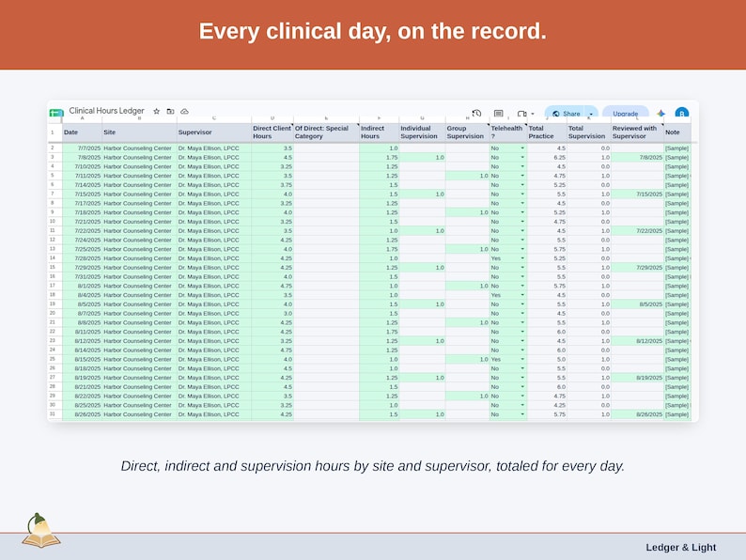Select the Total Supervision header cell
Viewport: 746px width, 560px height.
click(588, 132)
